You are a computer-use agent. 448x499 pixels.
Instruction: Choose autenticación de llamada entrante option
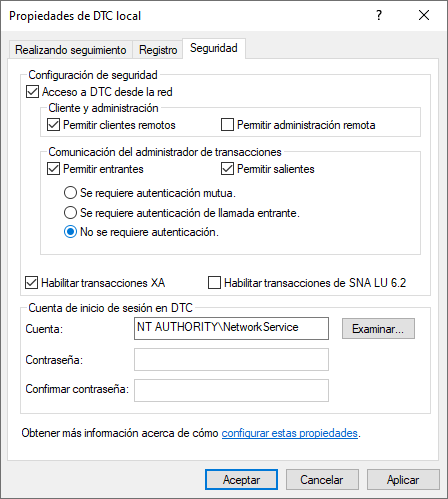[70, 212]
